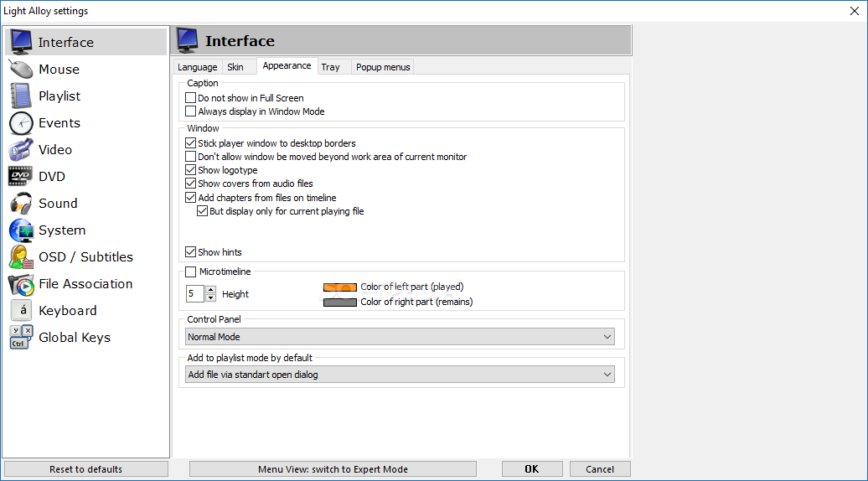The width and height of the screenshot is (868, 481).
Task: Select the Appearance tab
Action: click(287, 66)
